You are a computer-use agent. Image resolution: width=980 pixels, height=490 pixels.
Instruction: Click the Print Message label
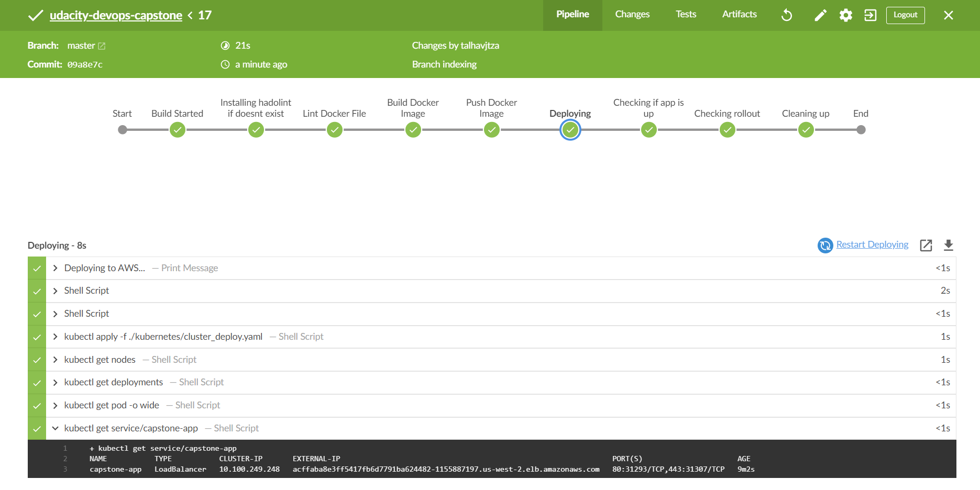190,268
